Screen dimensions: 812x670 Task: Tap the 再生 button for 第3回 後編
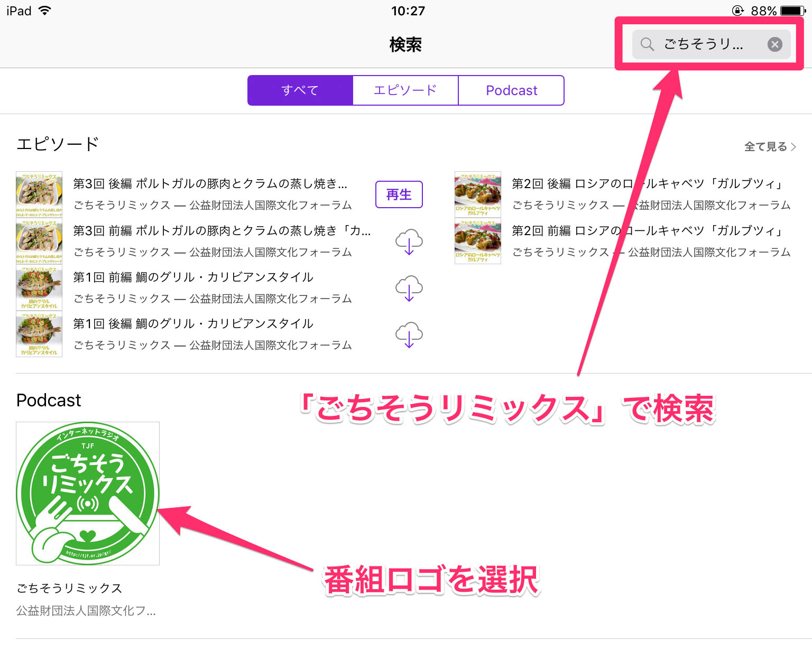pyautogui.click(x=399, y=194)
